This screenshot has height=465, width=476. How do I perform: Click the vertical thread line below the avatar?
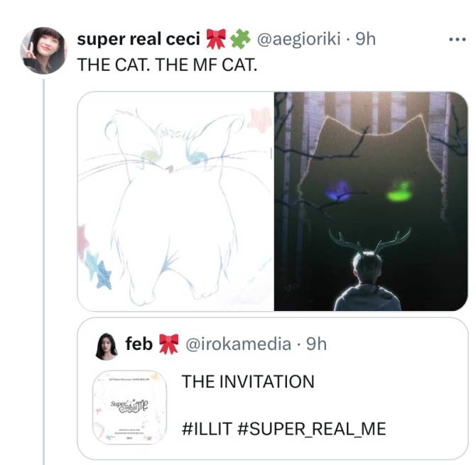point(43,272)
